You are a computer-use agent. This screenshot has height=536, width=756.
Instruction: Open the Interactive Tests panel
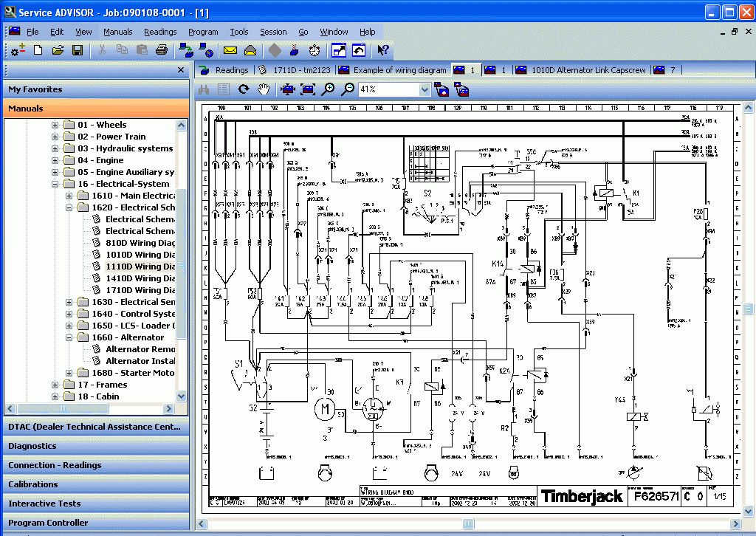[96, 504]
